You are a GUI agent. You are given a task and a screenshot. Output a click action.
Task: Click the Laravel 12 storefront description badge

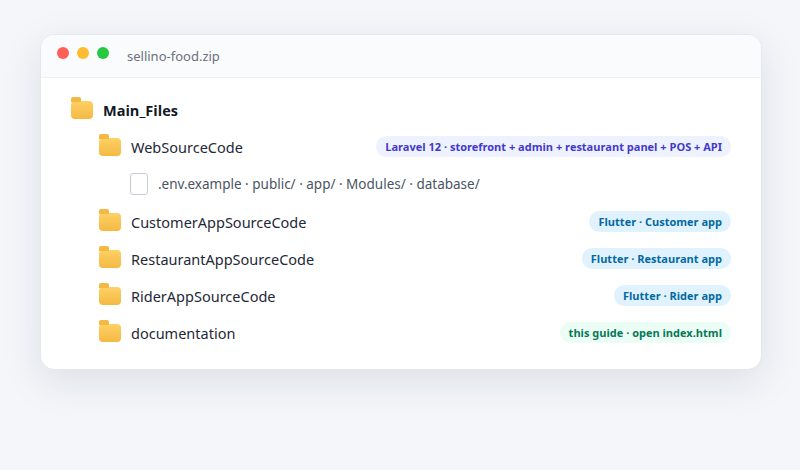tap(553, 147)
